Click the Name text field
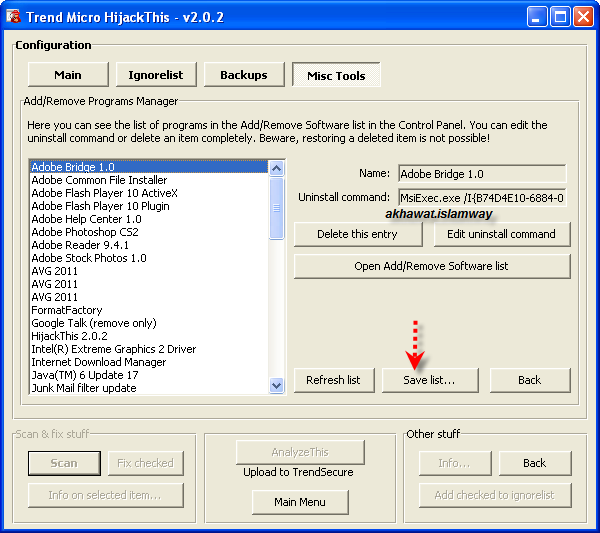 tap(482, 174)
